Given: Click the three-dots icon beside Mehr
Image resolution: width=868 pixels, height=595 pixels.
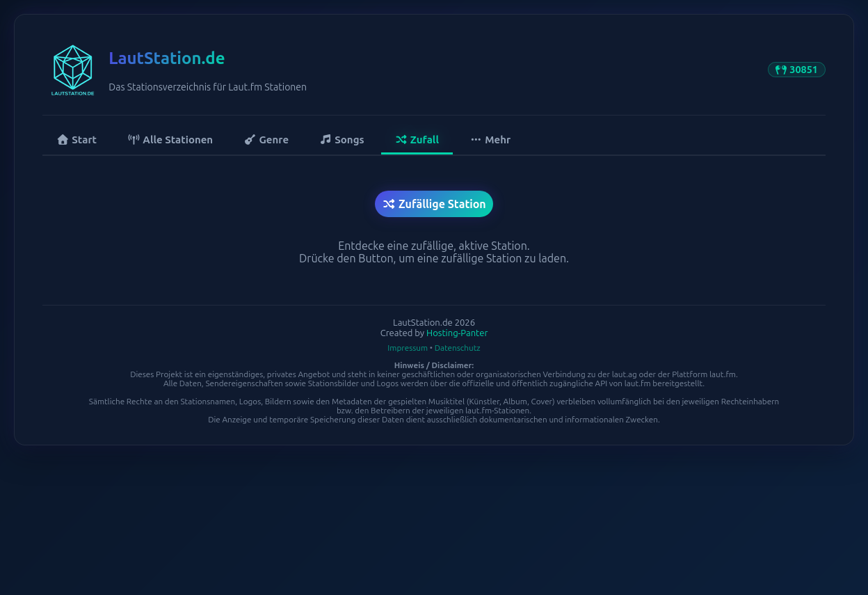Looking at the screenshot, I should click(476, 139).
